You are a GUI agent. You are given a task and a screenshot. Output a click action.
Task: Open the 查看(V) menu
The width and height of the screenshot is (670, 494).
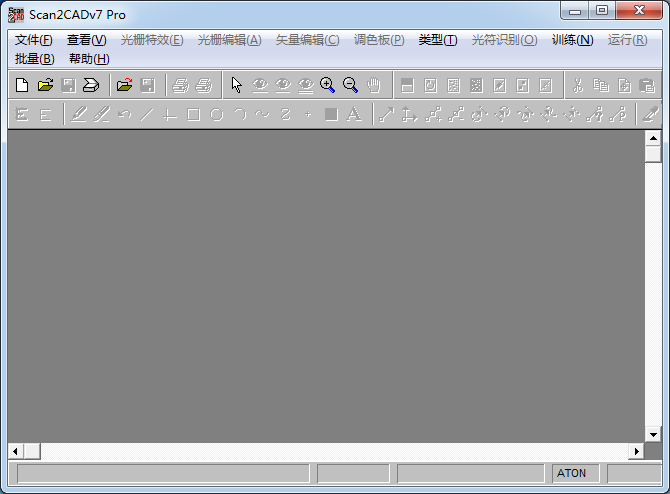point(86,40)
